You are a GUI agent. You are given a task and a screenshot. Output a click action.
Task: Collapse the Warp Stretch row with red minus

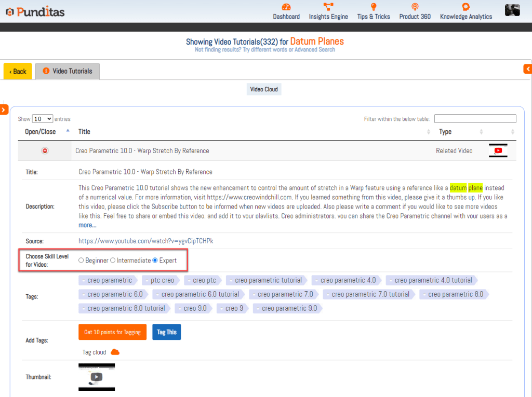click(45, 150)
